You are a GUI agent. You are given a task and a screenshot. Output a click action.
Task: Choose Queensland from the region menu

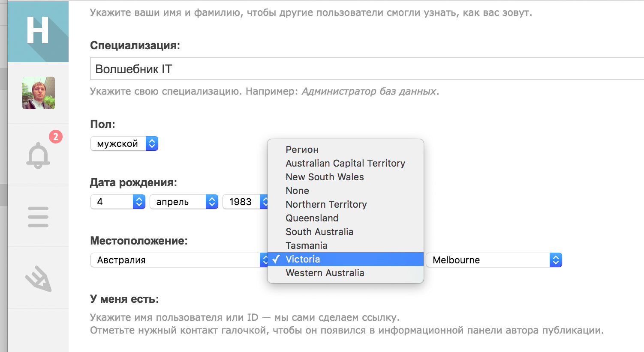[x=312, y=218]
